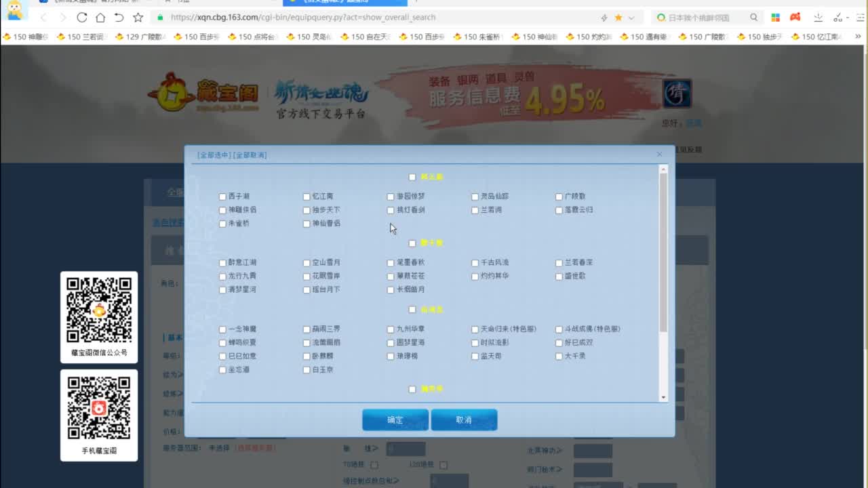Click the browser refresh icon
This screenshot has height=488, width=868.
(x=82, y=17)
